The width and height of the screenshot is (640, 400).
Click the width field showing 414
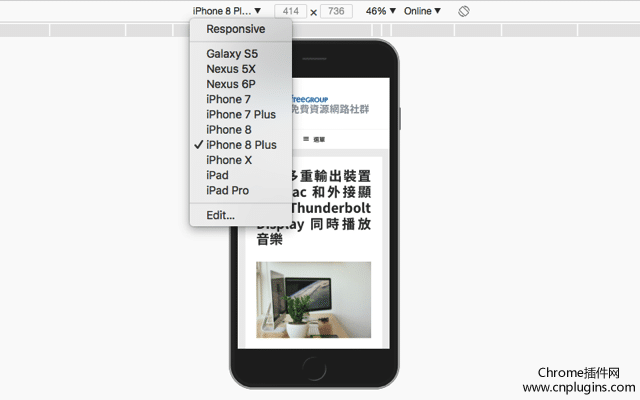(290, 11)
